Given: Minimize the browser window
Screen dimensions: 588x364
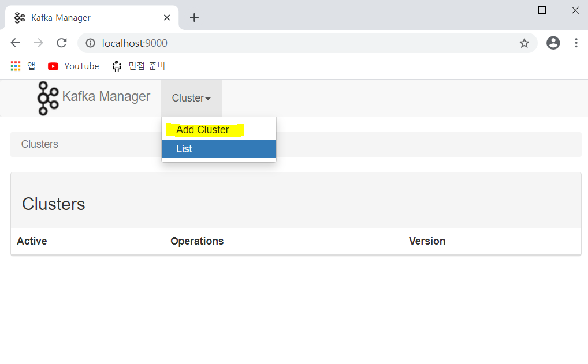Looking at the screenshot, I should [509, 10].
